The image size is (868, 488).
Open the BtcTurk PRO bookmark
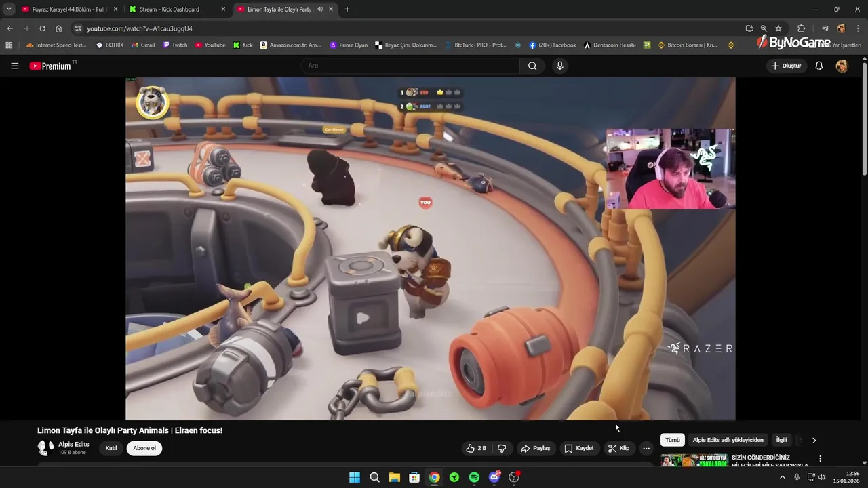[x=475, y=45]
